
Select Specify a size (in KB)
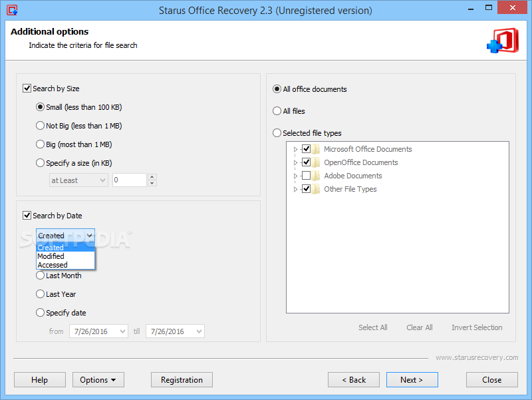tap(40, 163)
